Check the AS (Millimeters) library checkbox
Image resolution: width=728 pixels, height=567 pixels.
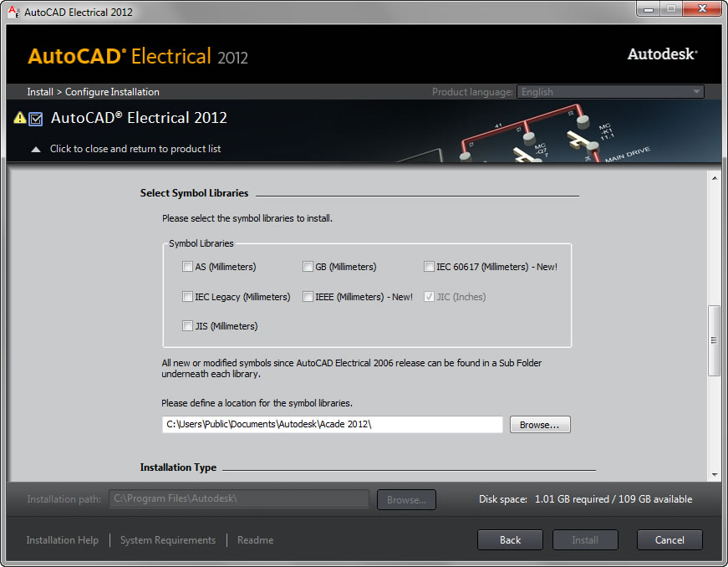187,267
